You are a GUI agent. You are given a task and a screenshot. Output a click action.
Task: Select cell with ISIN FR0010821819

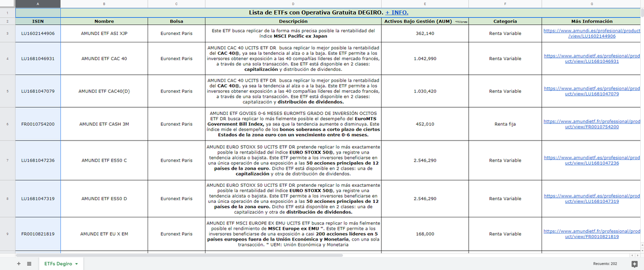(x=38, y=234)
